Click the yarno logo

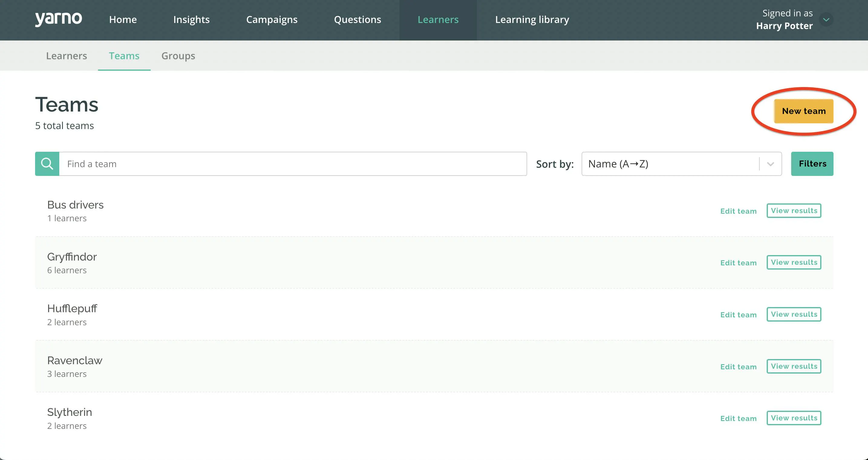[x=58, y=19]
